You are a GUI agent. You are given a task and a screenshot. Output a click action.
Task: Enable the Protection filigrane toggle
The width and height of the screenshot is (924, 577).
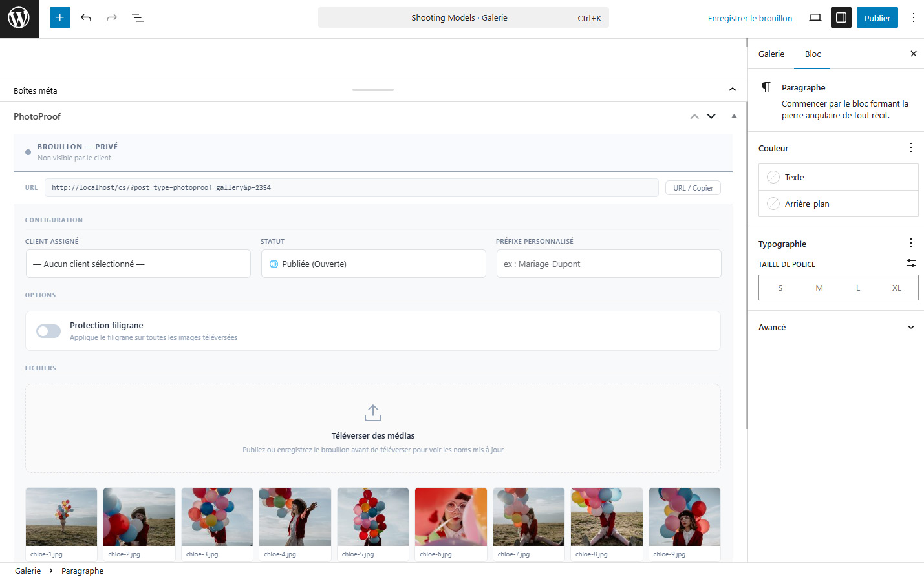click(x=48, y=331)
